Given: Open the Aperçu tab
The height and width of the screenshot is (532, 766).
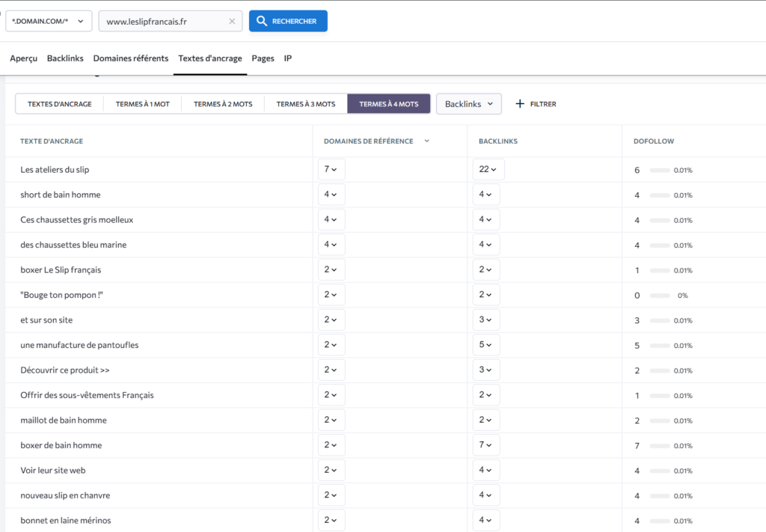Looking at the screenshot, I should click(x=23, y=58).
